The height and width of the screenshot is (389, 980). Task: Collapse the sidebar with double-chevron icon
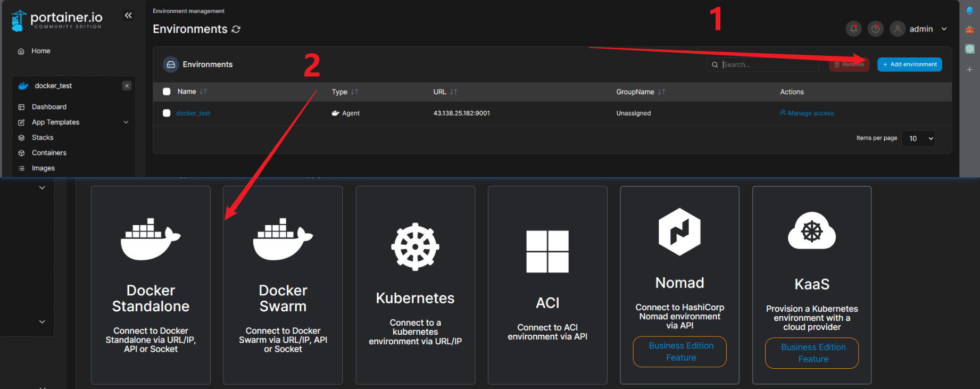point(128,15)
